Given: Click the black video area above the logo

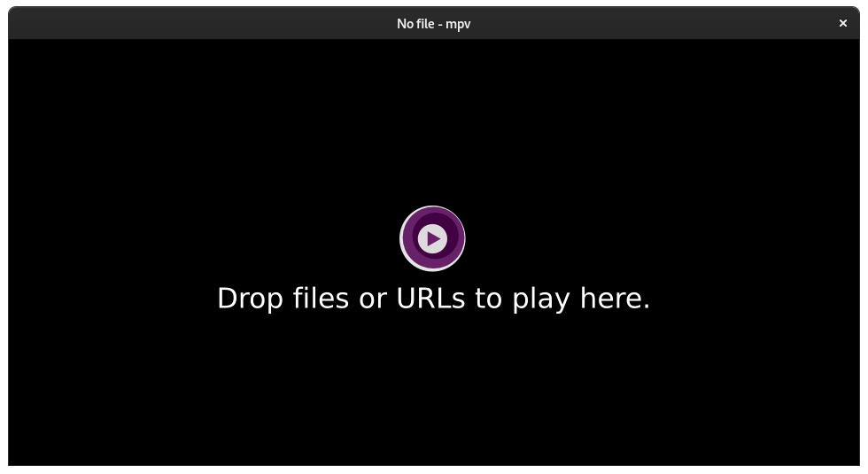Looking at the screenshot, I should click(x=433, y=122).
